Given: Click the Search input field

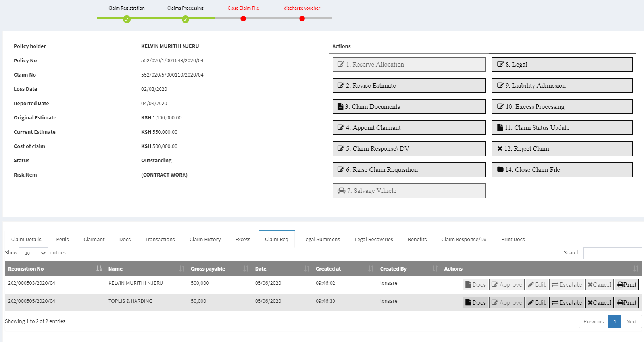Looking at the screenshot, I should (x=612, y=253).
